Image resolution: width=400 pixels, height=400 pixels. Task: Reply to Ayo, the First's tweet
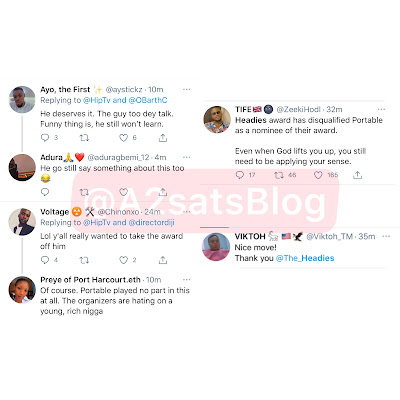point(45,138)
